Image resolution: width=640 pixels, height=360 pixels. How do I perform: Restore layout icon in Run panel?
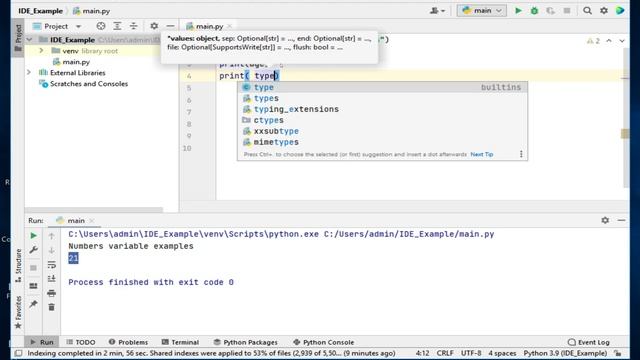coord(33,286)
